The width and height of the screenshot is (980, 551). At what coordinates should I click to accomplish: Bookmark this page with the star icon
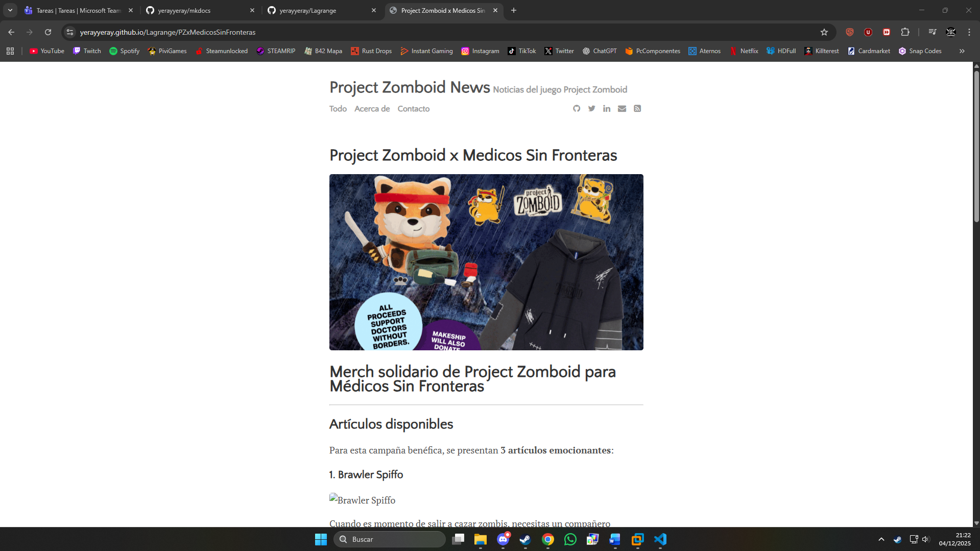(x=824, y=32)
